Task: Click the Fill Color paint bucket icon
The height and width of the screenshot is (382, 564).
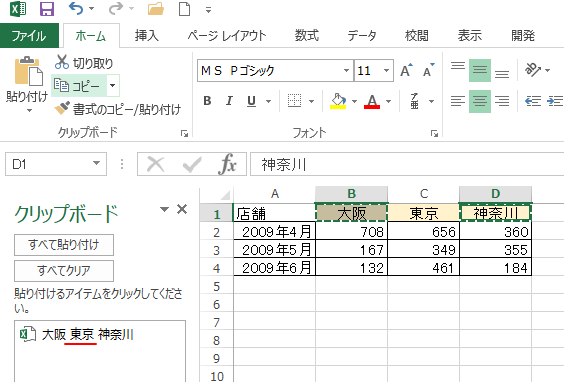Action: click(338, 101)
